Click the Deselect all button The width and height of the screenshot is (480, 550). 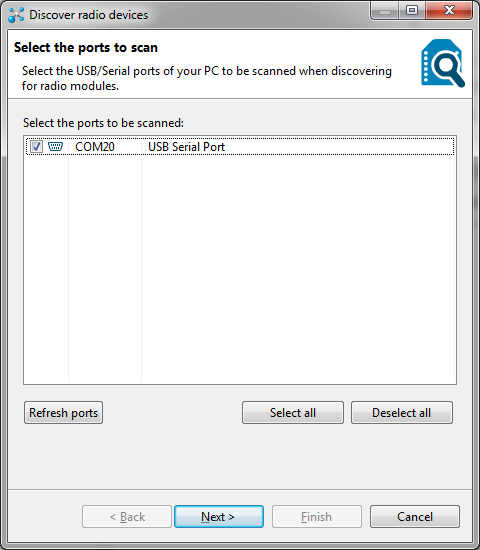pos(402,412)
